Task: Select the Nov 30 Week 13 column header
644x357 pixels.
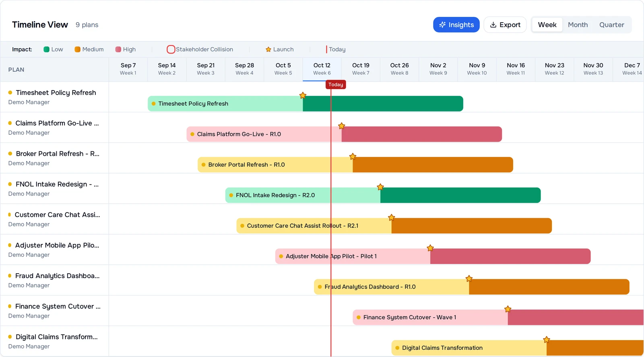Action: 593,69
